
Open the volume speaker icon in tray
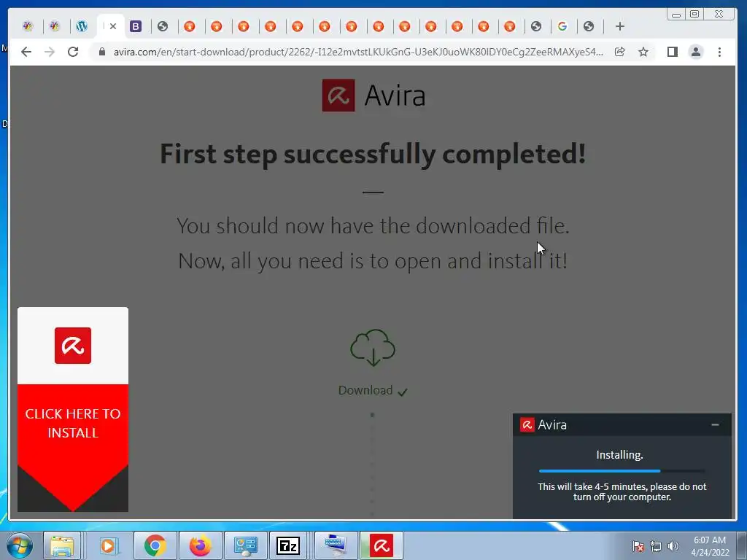click(x=673, y=546)
